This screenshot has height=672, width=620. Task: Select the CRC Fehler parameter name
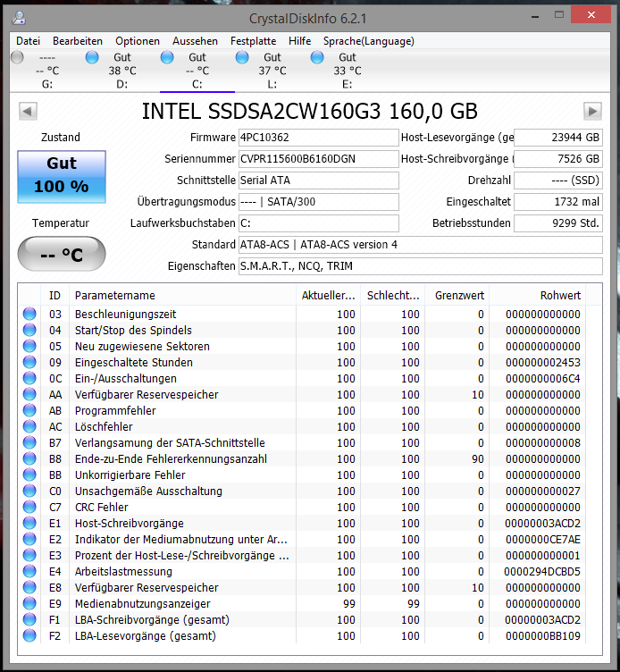102,508
